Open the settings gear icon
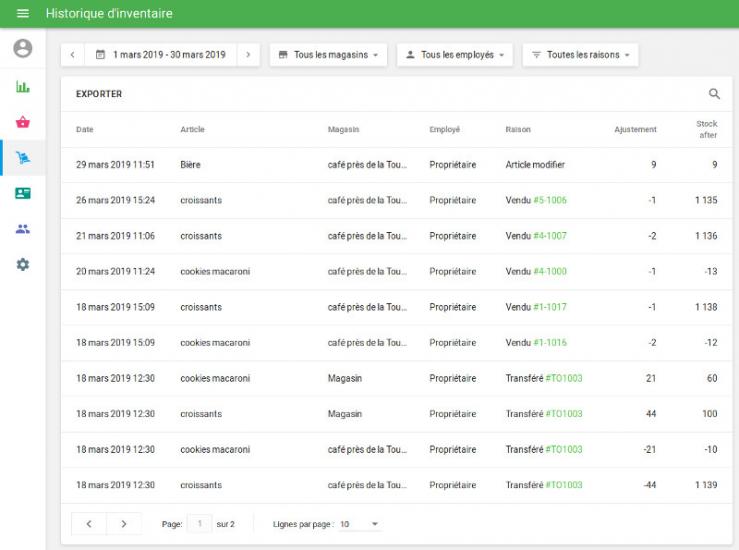This screenshot has width=739, height=550. (x=23, y=264)
